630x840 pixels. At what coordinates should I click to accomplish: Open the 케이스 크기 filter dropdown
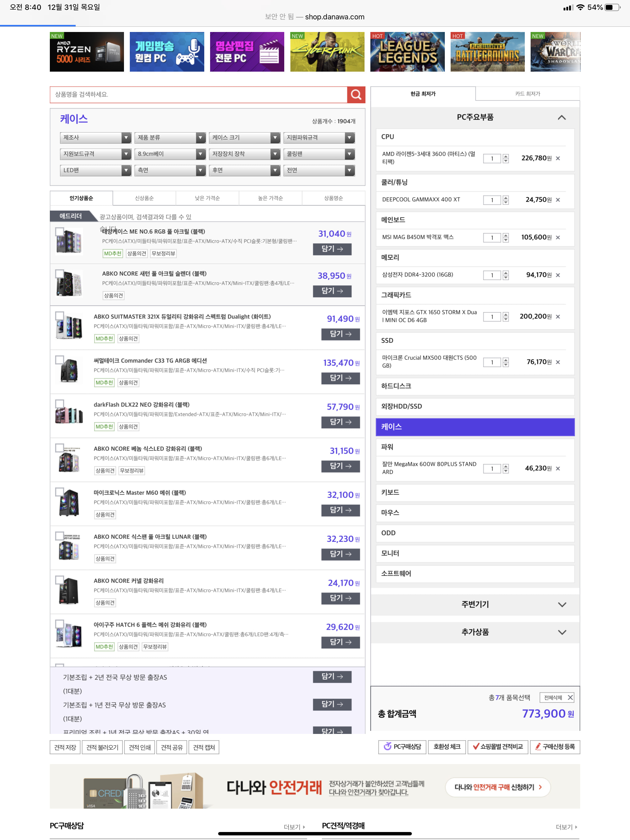tap(244, 137)
